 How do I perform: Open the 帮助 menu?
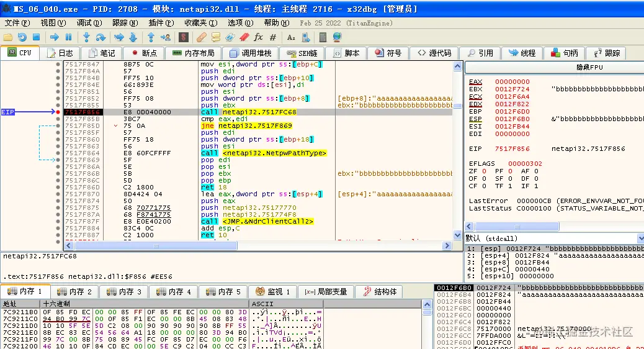click(x=277, y=23)
